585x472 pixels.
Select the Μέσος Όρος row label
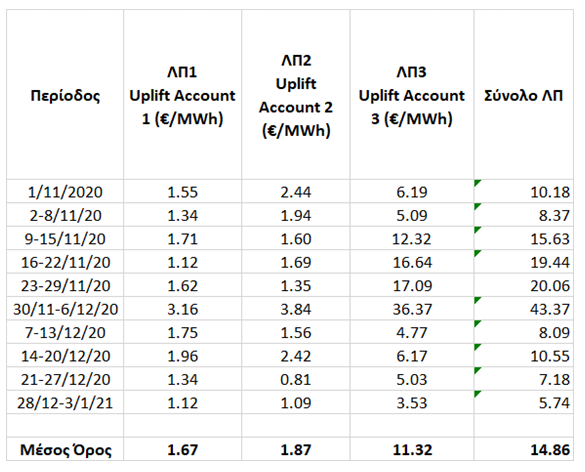tap(65, 449)
